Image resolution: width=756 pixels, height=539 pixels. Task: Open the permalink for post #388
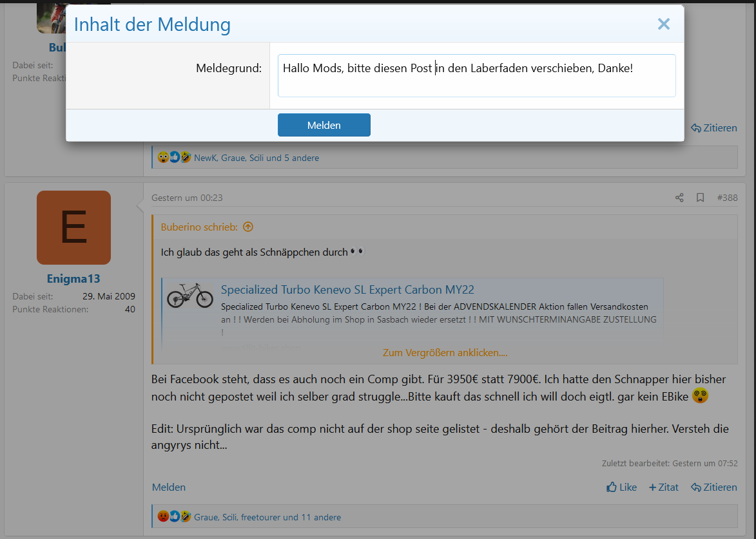[x=727, y=198]
